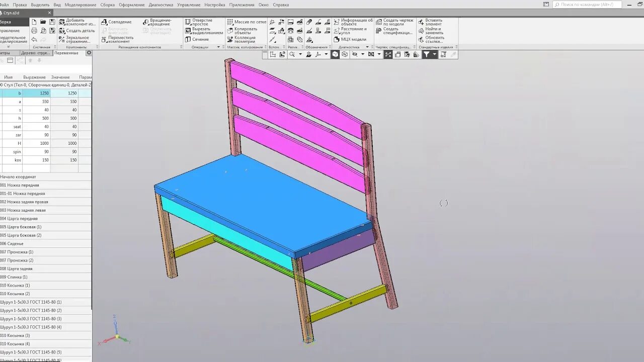
Task: Click the printer icon
Action: pos(34,31)
